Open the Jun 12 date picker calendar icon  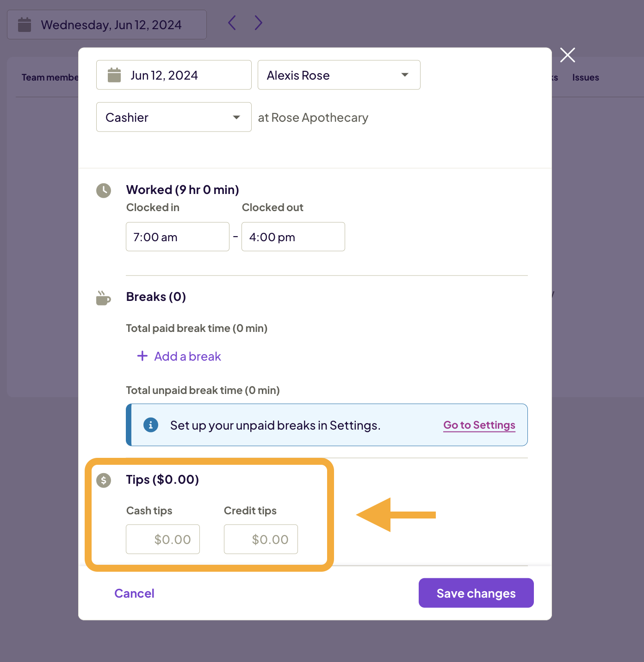(x=113, y=75)
